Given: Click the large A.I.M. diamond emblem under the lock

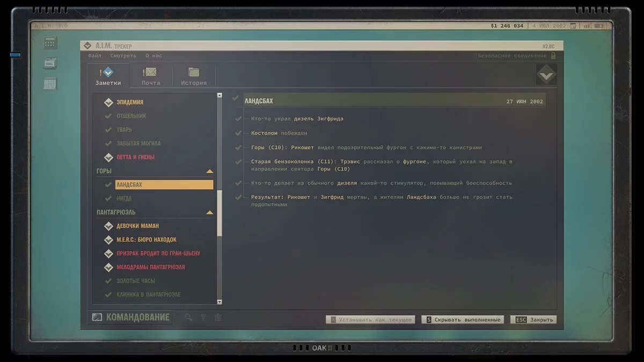Looking at the screenshot, I should point(546,75).
